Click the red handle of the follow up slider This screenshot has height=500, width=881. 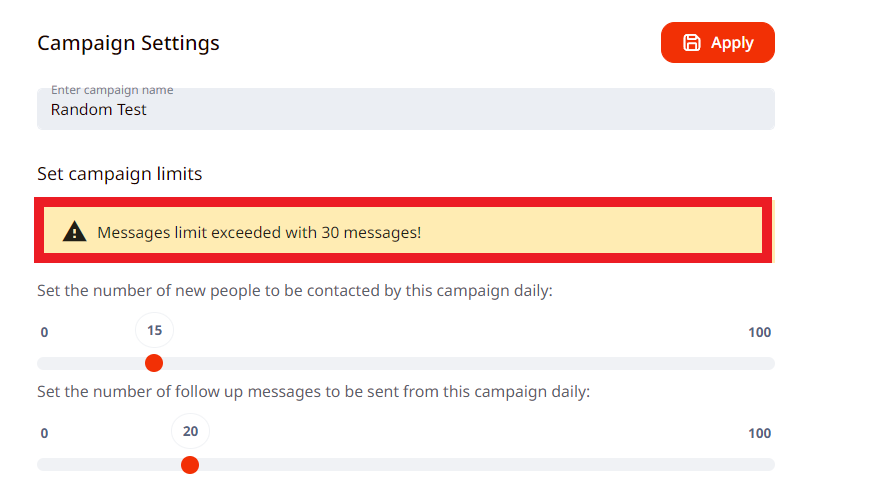click(x=190, y=464)
